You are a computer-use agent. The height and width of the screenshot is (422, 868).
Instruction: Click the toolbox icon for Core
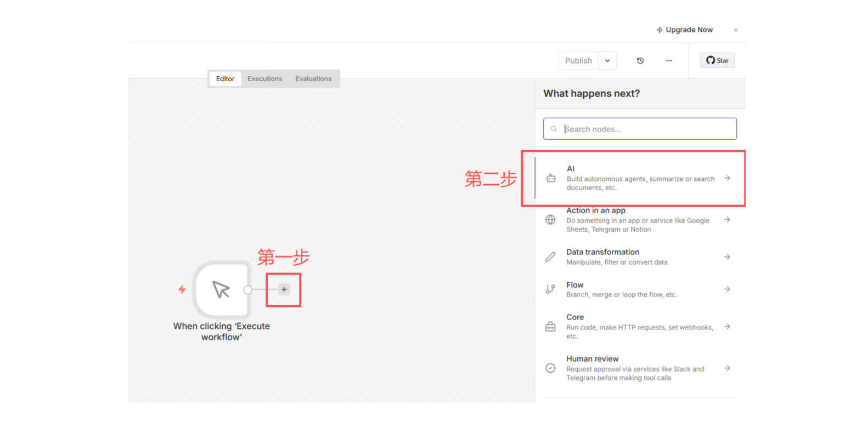[x=550, y=327]
